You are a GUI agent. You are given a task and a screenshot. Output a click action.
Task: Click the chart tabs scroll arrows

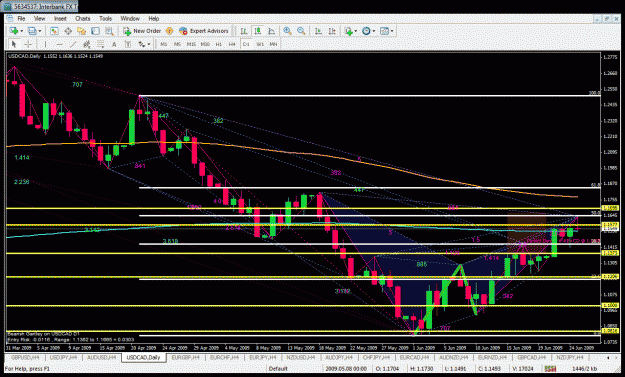pyautogui.click(x=612, y=357)
